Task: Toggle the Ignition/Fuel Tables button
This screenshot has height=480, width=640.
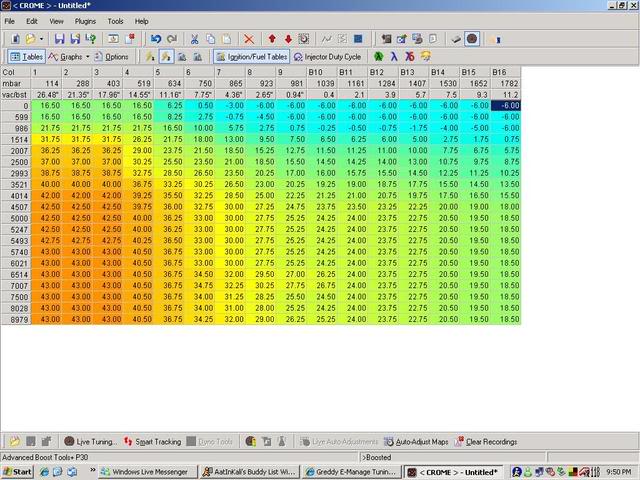Action: [x=252, y=57]
